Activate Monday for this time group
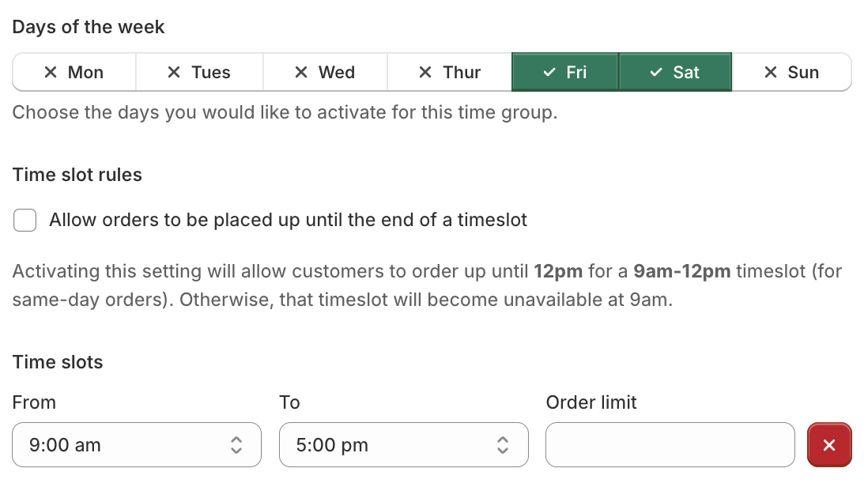The width and height of the screenshot is (868, 487). [74, 72]
